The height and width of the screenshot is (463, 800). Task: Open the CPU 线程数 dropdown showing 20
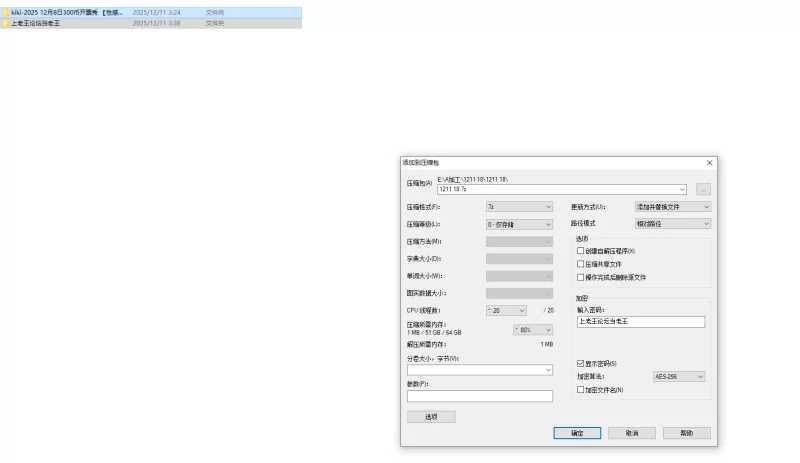pos(506,310)
